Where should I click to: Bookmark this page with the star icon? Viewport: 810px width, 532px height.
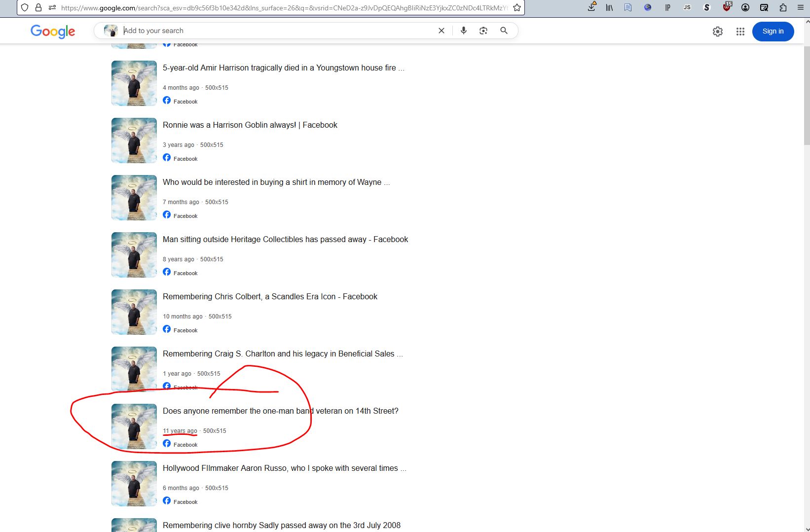tap(516, 7)
